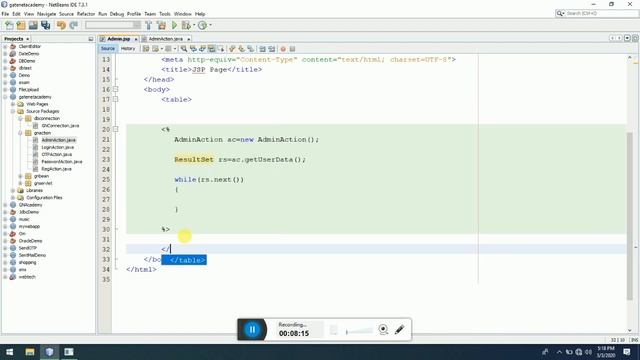Click the Stop Macro Recording icon

pyautogui.click(x=292, y=49)
